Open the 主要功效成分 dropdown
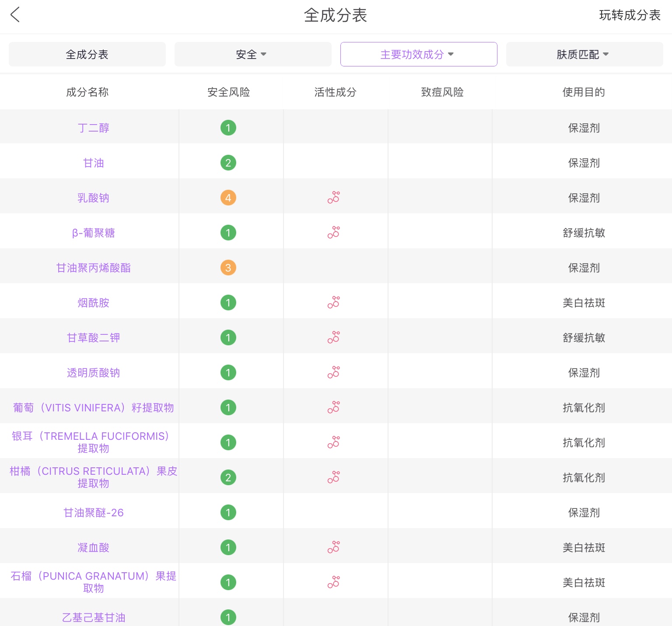672x626 pixels. point(419,54)
